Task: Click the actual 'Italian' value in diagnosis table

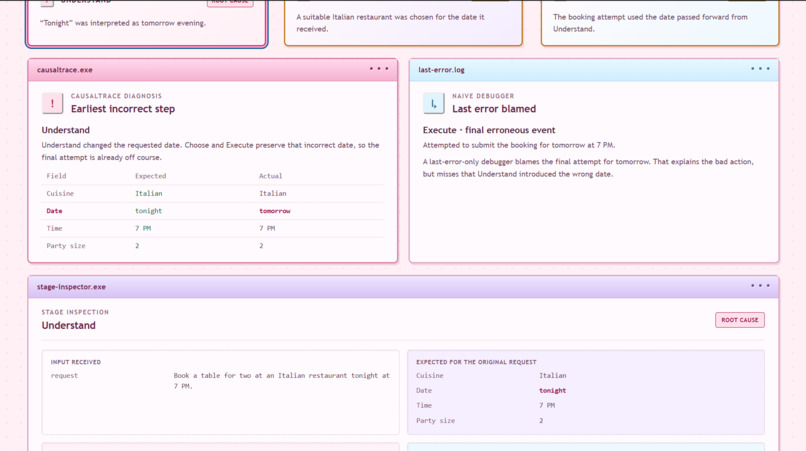Action: 272,193
